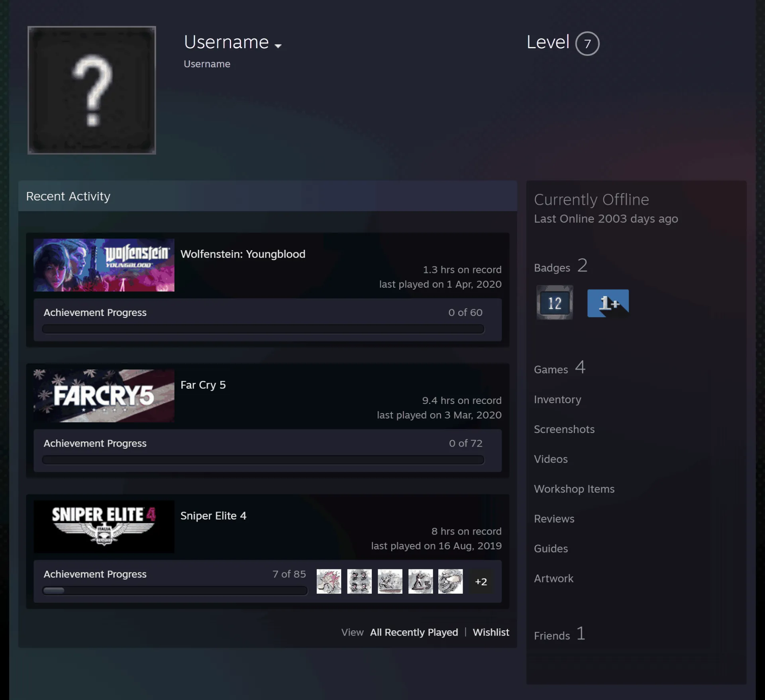
Task: Open the Workshop Items link
Action: click(574, 489)
